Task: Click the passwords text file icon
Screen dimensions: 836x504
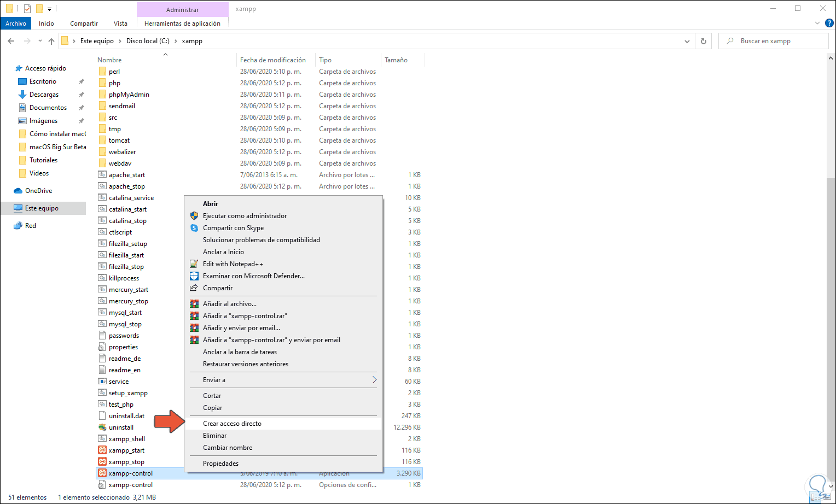Action: pos(102,336)
